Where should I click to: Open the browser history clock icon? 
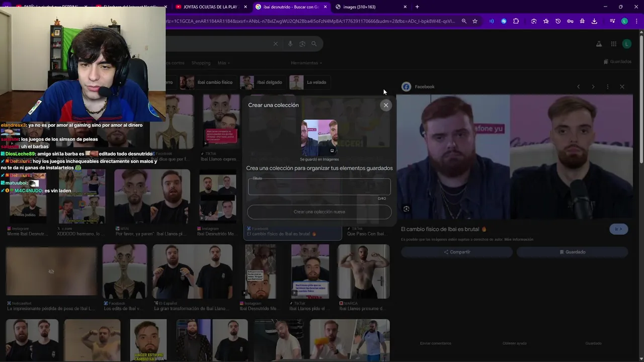coord(558,21)
